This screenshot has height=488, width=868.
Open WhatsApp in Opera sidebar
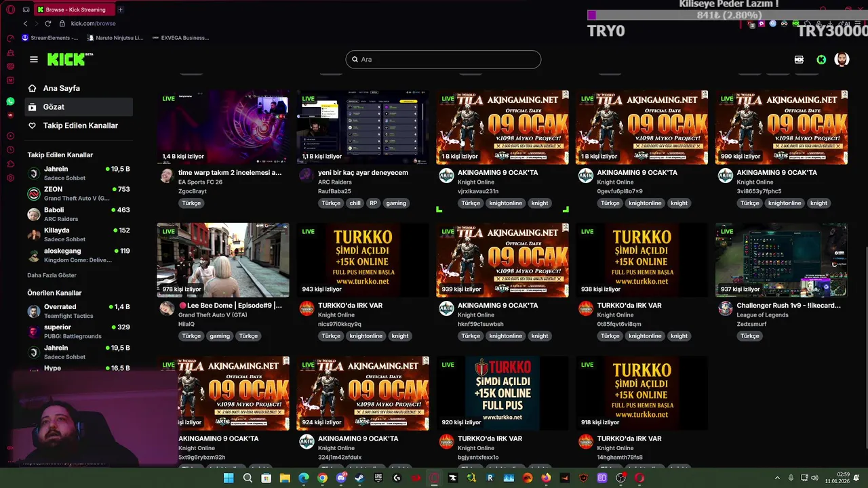click(x=10, y=102)
